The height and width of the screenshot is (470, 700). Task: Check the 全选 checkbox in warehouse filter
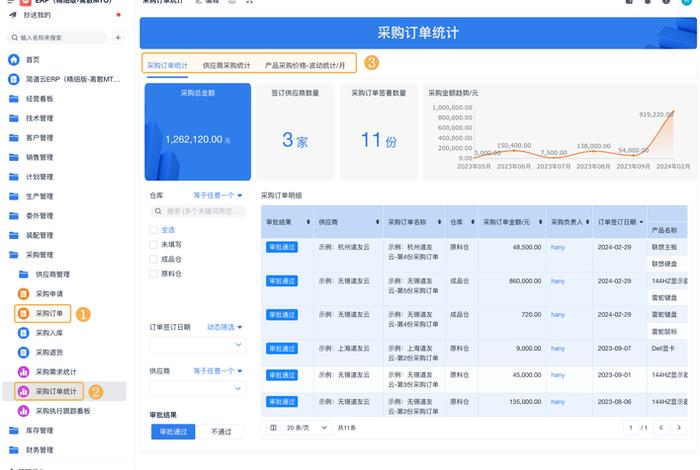click(153, 229)
